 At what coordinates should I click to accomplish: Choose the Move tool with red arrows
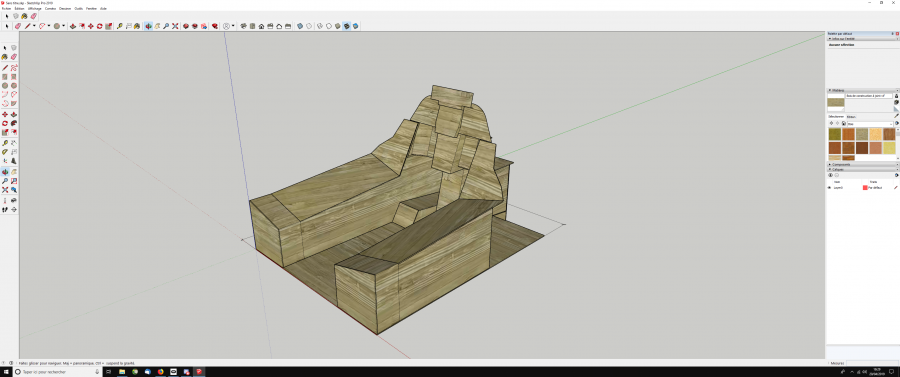click(91, 26)
